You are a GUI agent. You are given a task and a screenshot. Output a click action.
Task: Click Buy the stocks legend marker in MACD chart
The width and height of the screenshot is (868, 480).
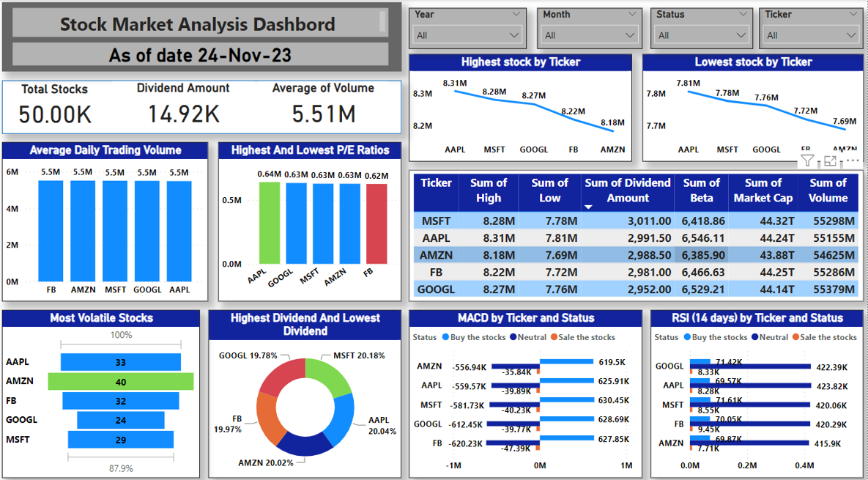(445, 337)
